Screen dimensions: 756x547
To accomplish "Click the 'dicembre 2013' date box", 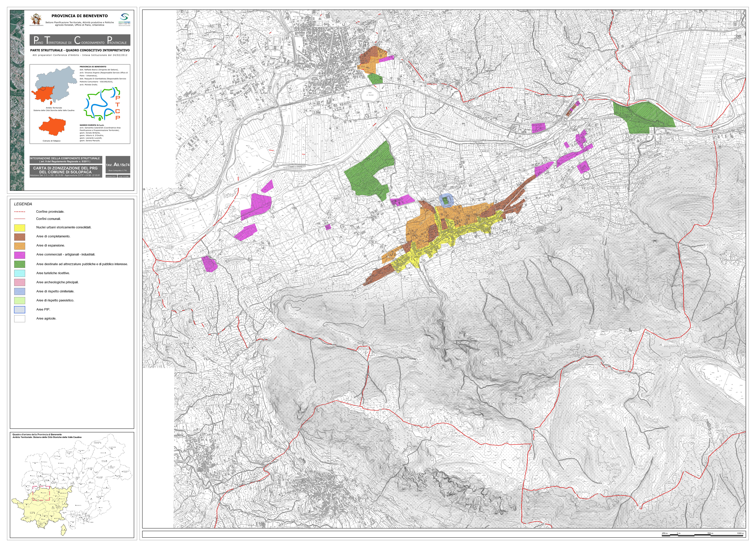I will pos(111,176).
